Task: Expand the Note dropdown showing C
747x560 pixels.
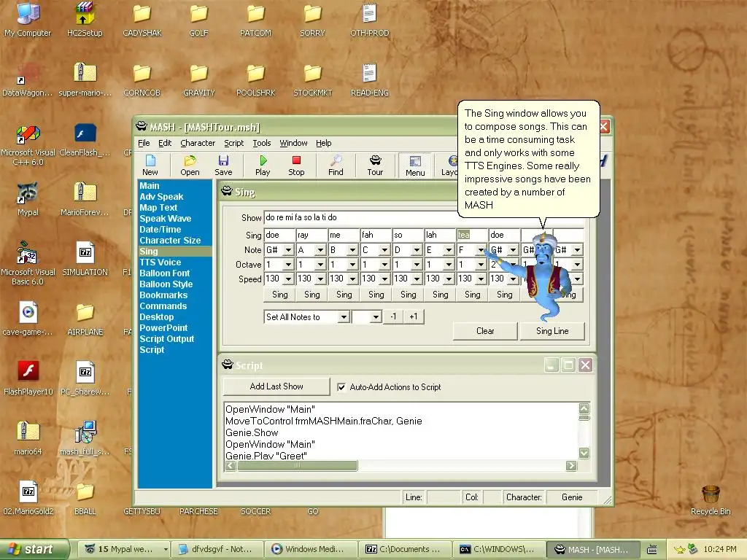Action: (x=384, y=250)
